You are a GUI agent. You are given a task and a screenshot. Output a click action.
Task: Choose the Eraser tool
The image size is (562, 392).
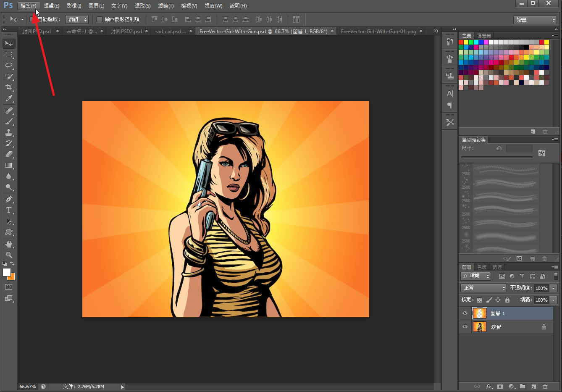pos(9,154)
